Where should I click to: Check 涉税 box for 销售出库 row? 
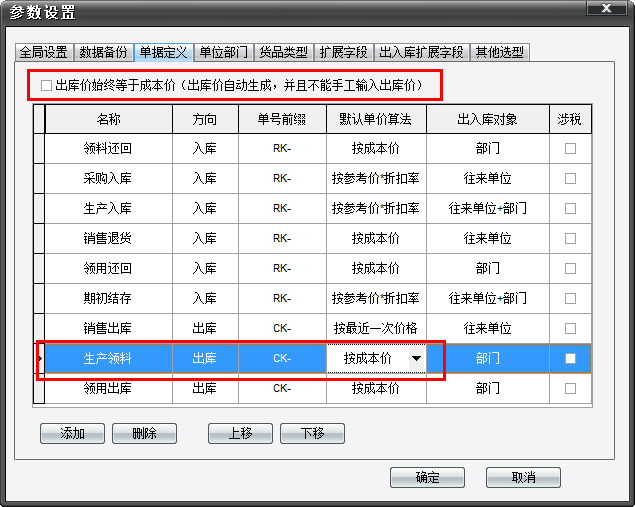(570, 328)
